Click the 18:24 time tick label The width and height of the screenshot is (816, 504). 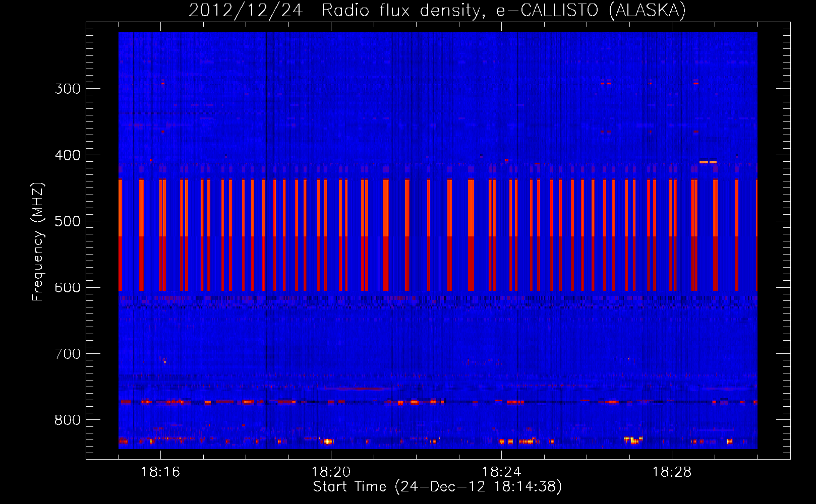coord(502,472)
